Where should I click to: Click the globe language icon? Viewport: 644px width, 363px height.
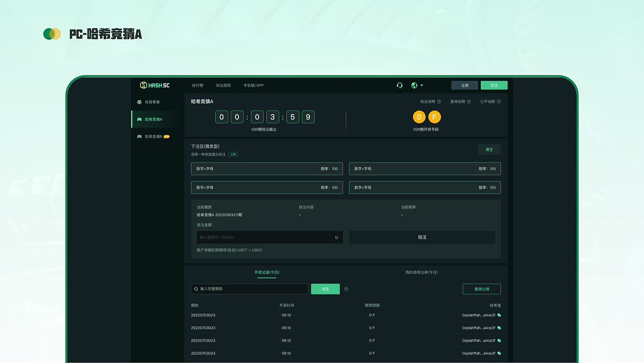click(x=414, y=85)
